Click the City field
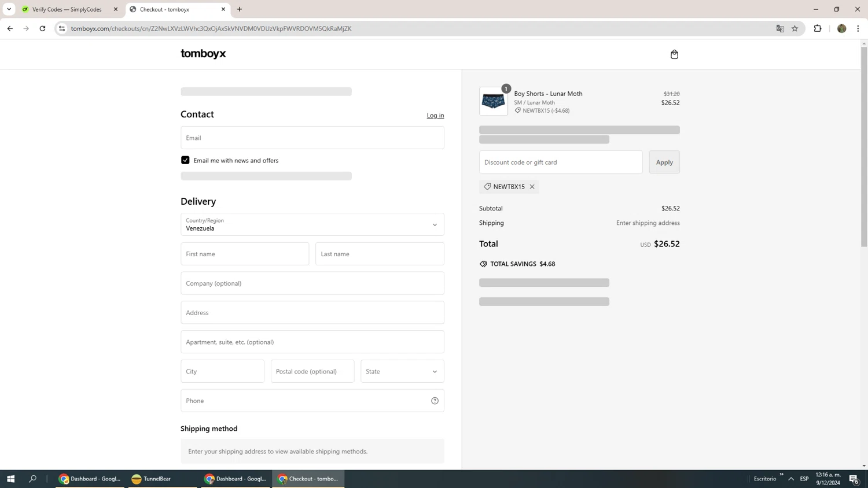 pos(222,371)
